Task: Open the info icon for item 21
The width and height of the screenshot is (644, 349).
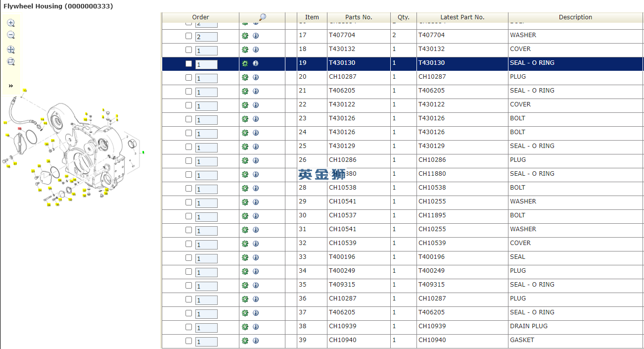Action: (256, 91)
